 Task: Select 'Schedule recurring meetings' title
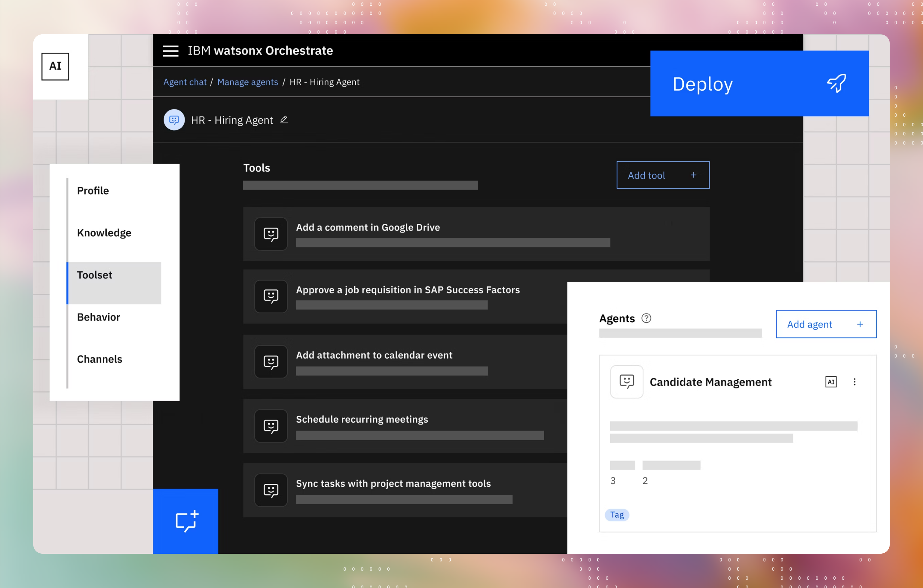tap(362, 419)
